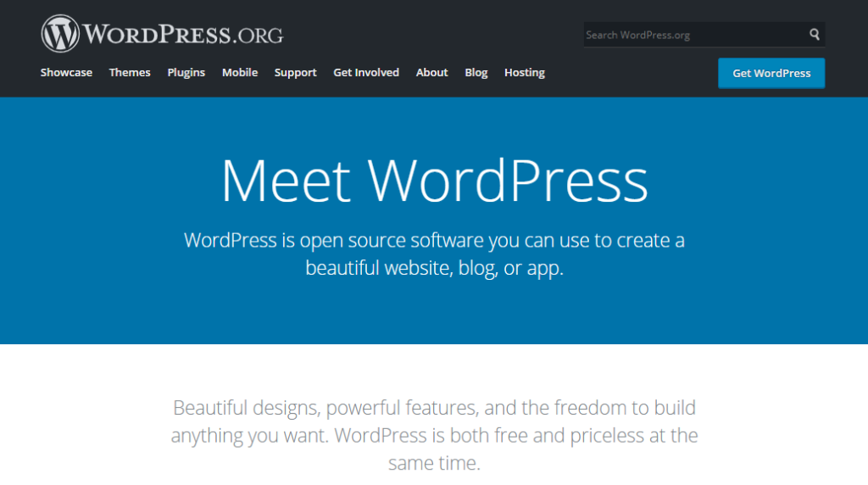The height and width of the screenshot is (485, 868).
Task: Click the Get WordPress button
Action: [771, 73]
